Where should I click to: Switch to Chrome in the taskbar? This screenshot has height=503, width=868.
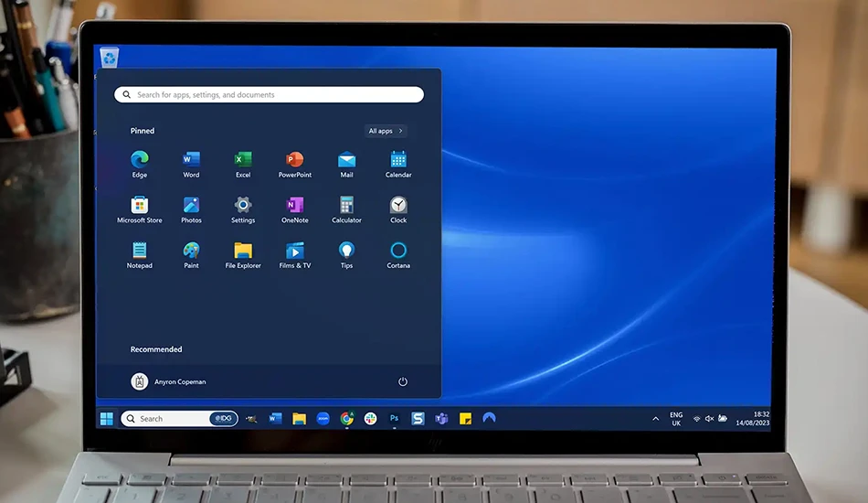pos(346,418)
